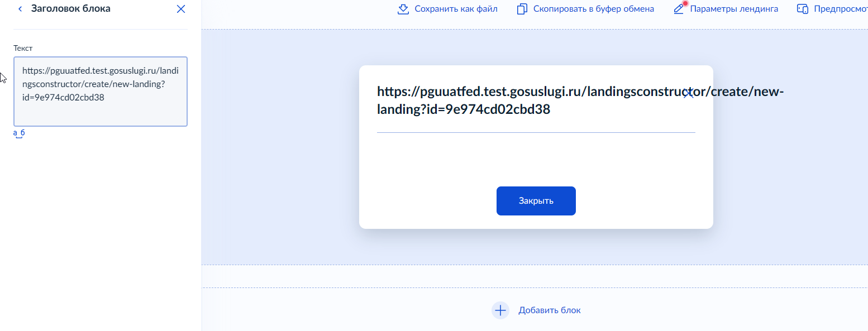Click the blue Закрыть button
Screen dimensions: 868x331
click(x=536, y=201)
